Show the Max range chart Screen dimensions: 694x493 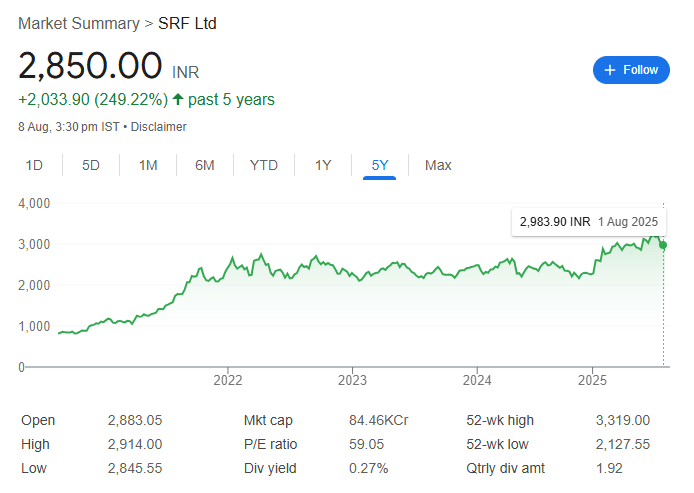point(438,165)
